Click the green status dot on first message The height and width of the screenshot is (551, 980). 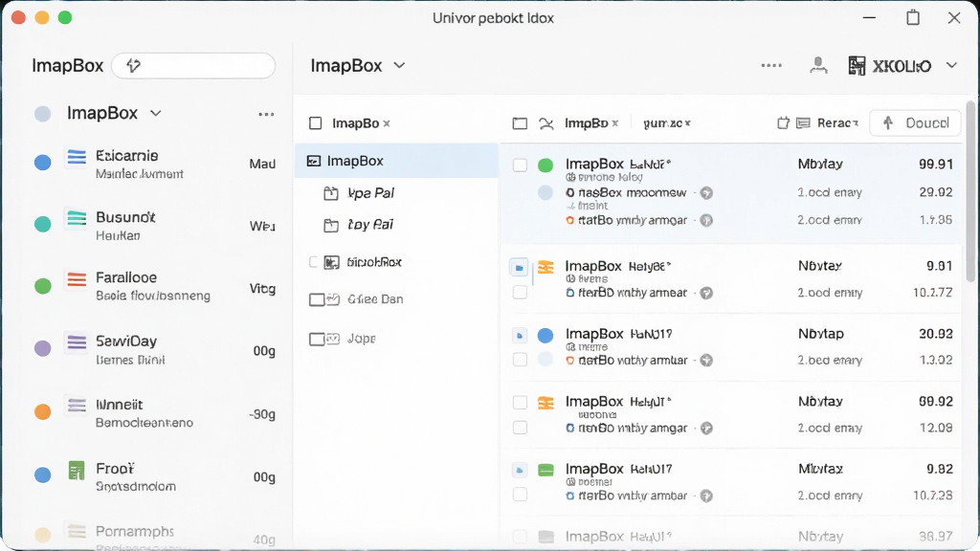[x=546, y=165]
